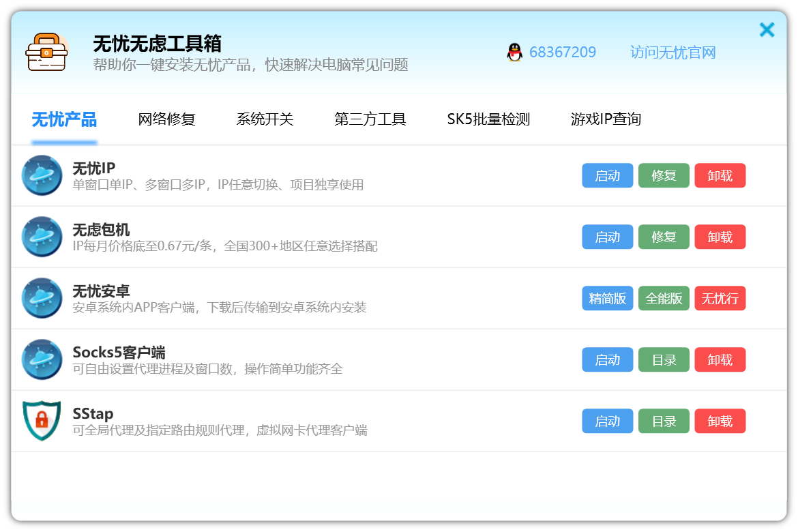Visit the 访问无忧官网 link
This screenshot has height=532, width=798.
(x=673, y=53)
